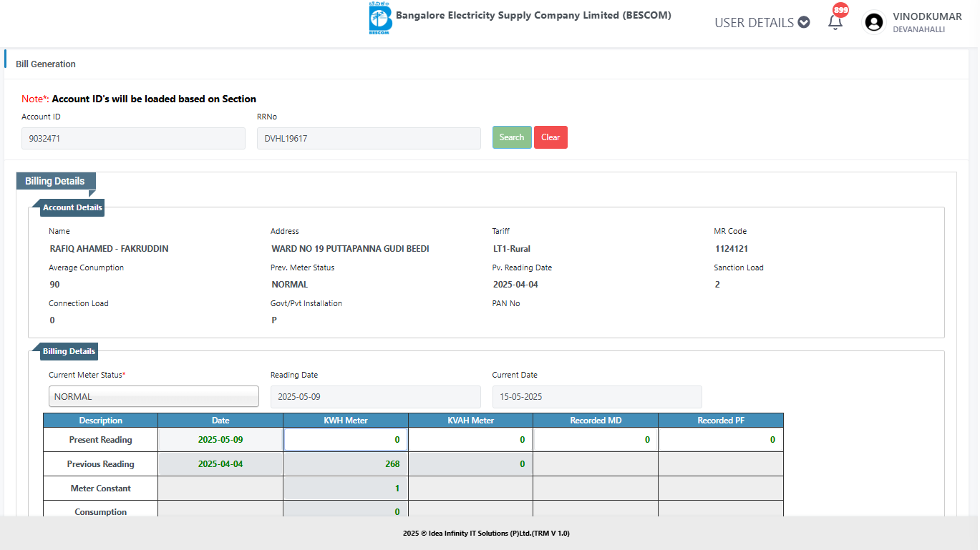
Task: Click the Connection Load label
Action: (79, 303)
